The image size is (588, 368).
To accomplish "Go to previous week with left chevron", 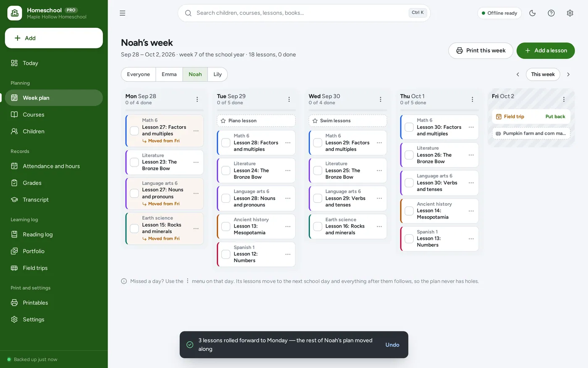I will pyautogui.click(x=518, y=74).
